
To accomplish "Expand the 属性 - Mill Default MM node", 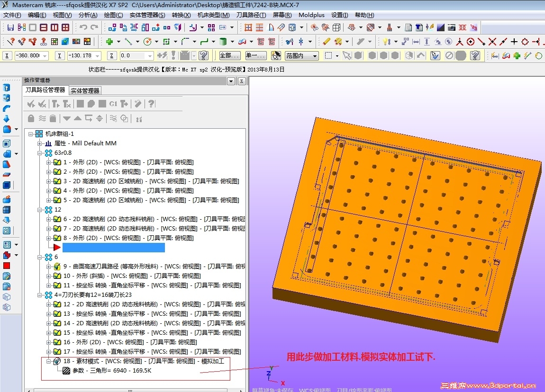I will click(40, 143).
